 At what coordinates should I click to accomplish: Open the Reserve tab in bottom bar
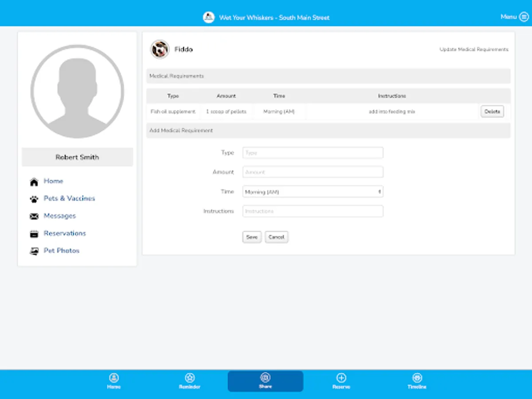pyautogui.click(x=341, y=381)
